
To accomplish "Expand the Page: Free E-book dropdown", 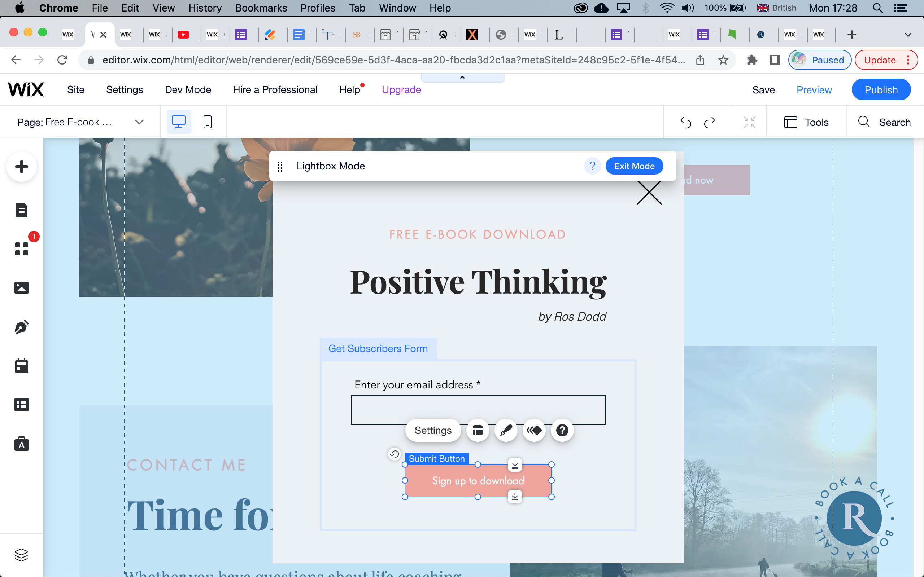I will pyautogui.click(x=139, y=122).
